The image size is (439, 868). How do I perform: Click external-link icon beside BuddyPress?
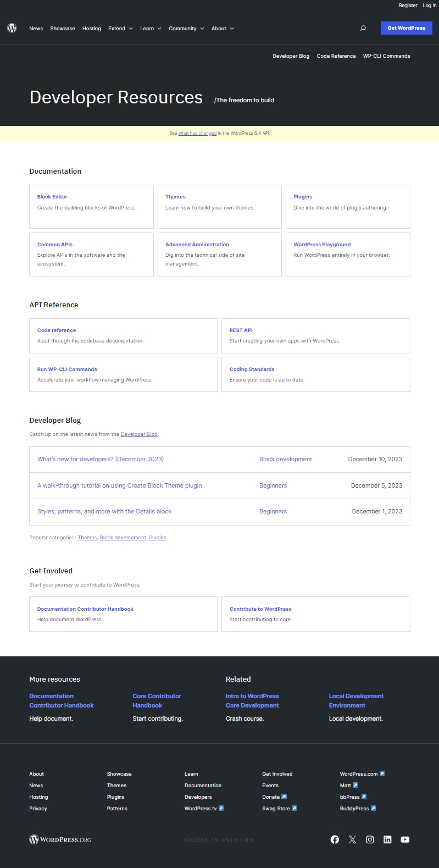click(x=373, y=808)
